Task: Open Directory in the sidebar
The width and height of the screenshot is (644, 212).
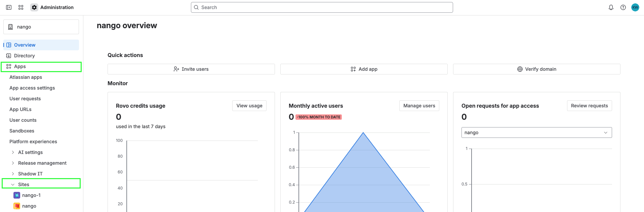Action: click(41, 56)
